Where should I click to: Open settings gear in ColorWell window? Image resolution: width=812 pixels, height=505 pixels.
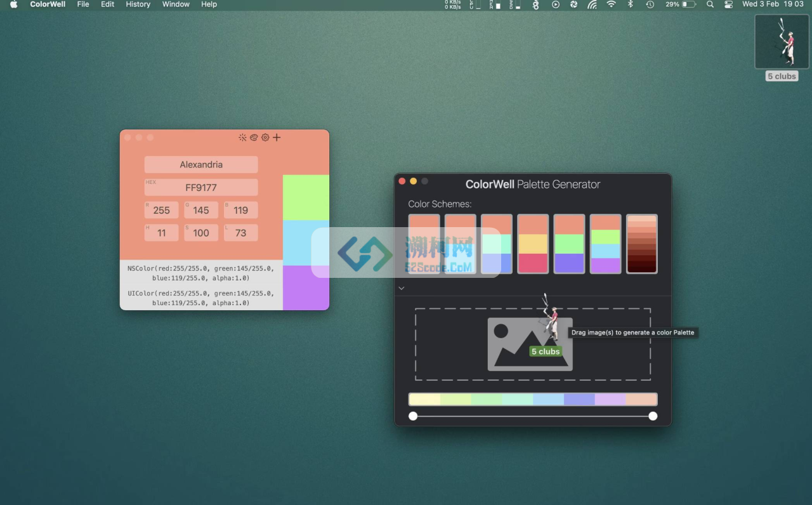coord(265,137)
